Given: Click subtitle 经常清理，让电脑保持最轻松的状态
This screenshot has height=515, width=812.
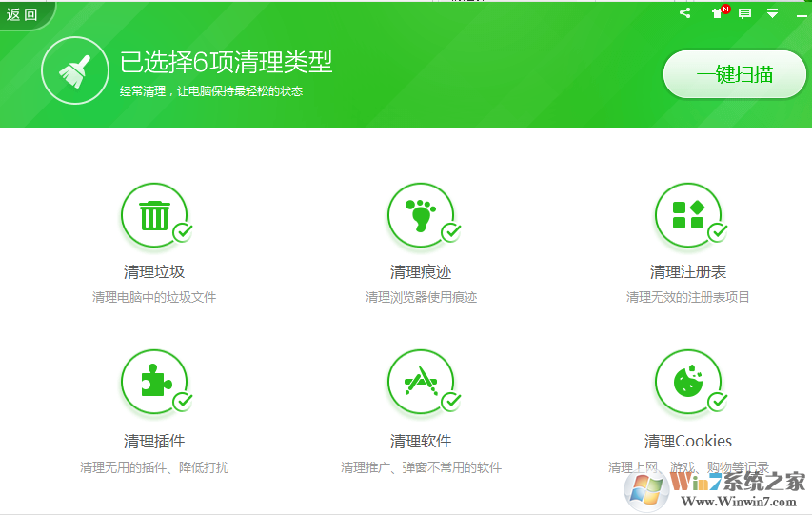Looking at the screenshot, I should coord(211,91).
